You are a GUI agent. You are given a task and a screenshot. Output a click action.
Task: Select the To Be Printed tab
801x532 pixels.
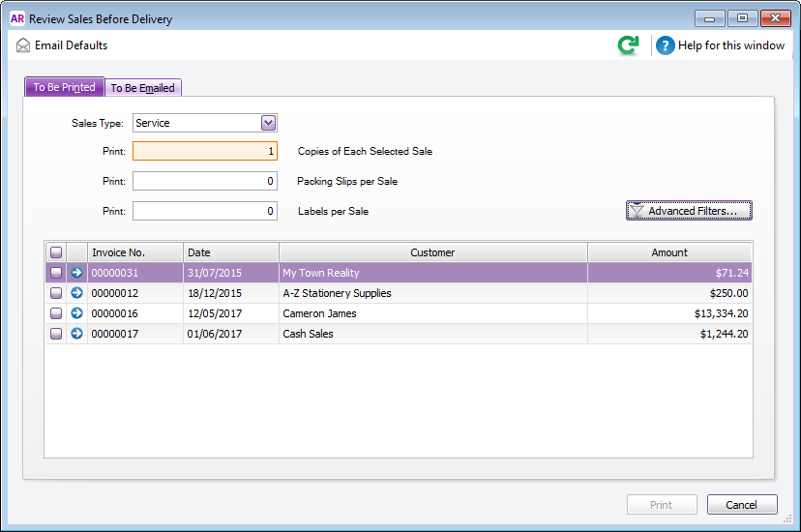pyautogui.click(x=65, y=87)
